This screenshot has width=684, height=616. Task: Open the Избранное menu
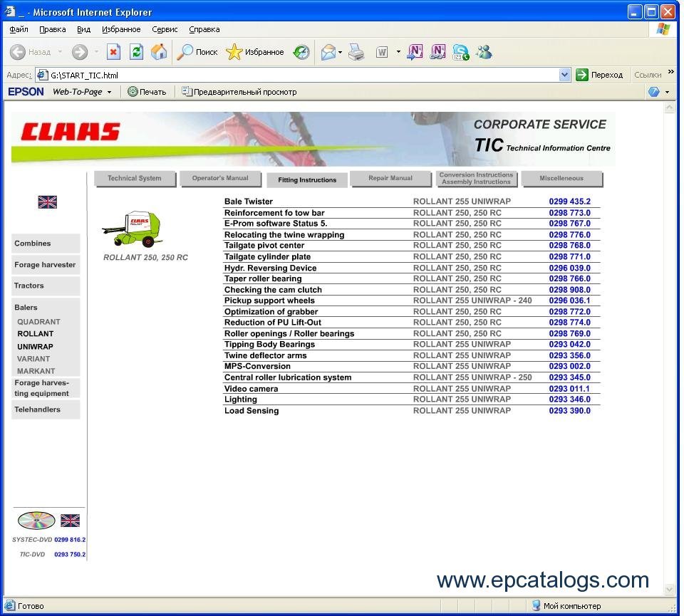click(x=121, y=29)
